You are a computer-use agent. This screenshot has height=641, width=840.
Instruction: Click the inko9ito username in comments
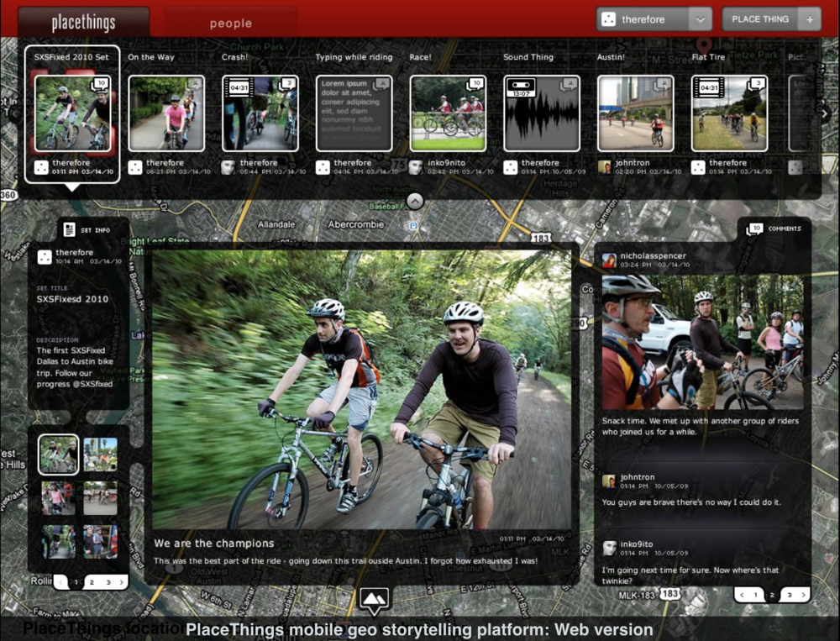tap(637, 544)
